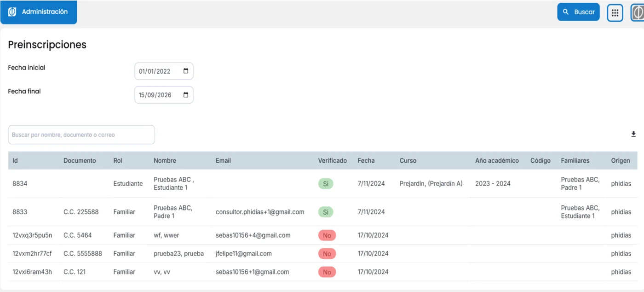Image resolution: width=644 pixels, height=292 pixels.
Task: Sort by the Documento column header
Action: click(80, 161)
